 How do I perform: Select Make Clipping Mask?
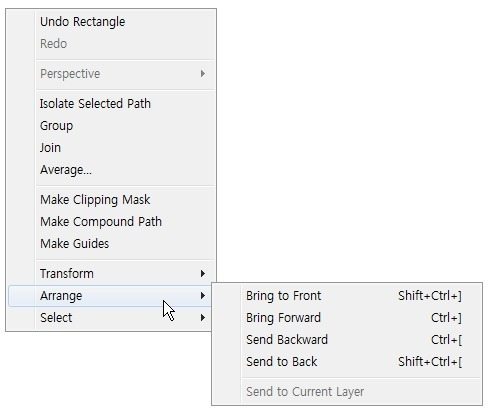[111, 200]
